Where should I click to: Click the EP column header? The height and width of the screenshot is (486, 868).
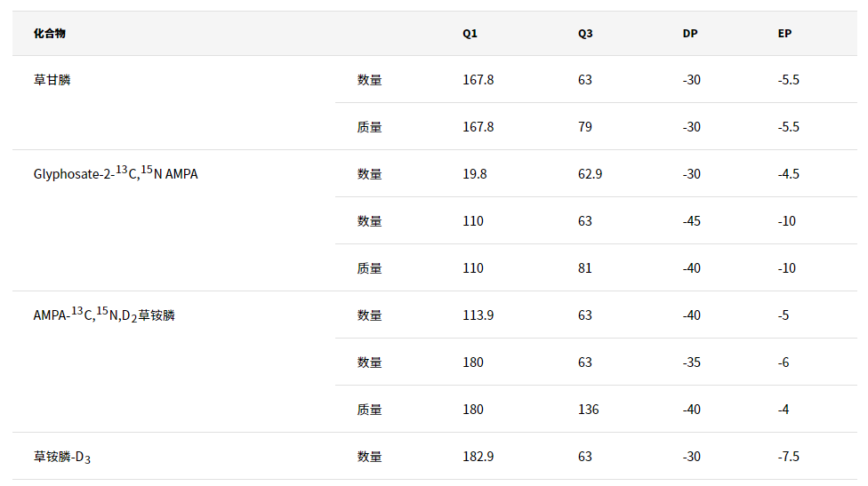784,34
